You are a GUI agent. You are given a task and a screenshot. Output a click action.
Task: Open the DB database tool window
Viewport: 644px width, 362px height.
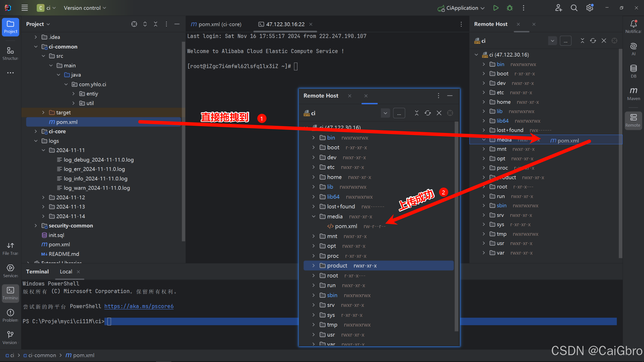(x=633, y=71)
